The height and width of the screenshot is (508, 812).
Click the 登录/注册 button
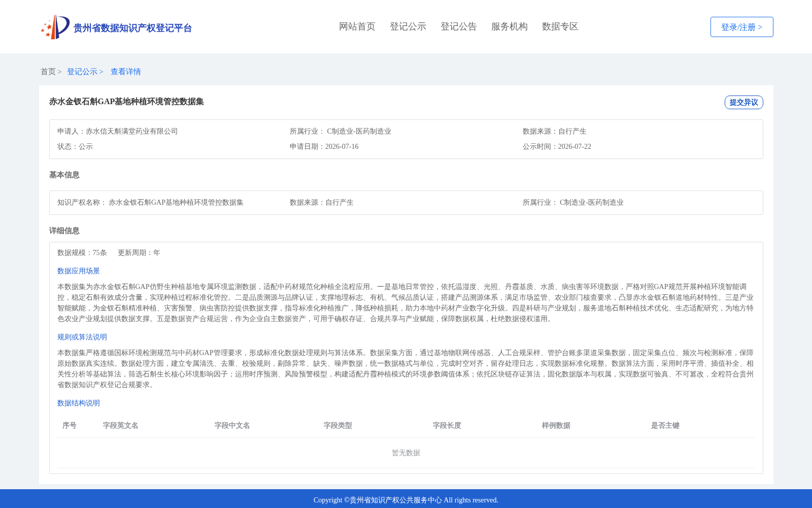pos(741,27)
